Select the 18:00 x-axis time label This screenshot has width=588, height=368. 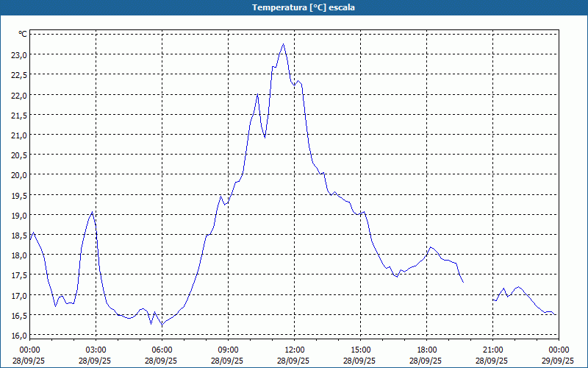[426, 350]
